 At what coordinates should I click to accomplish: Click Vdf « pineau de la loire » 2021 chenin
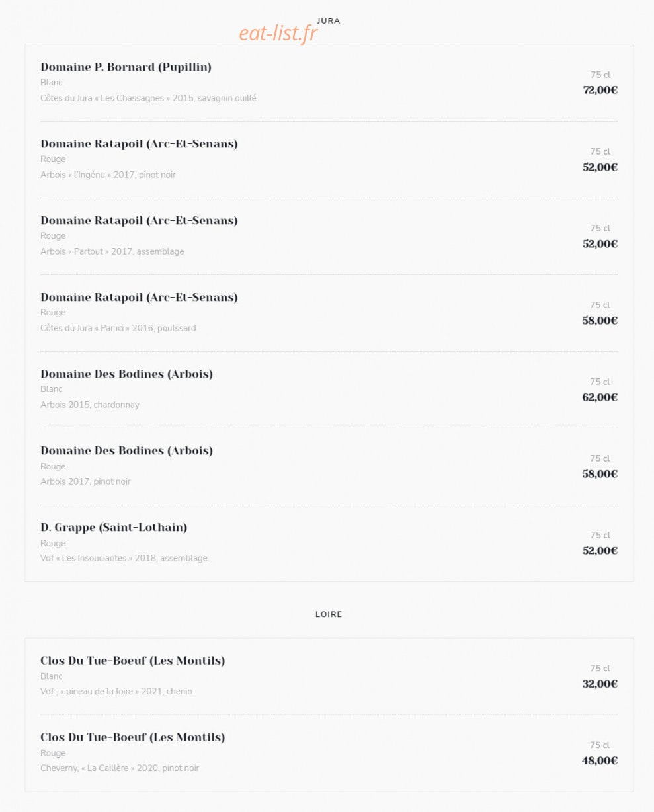coord(116,692)
